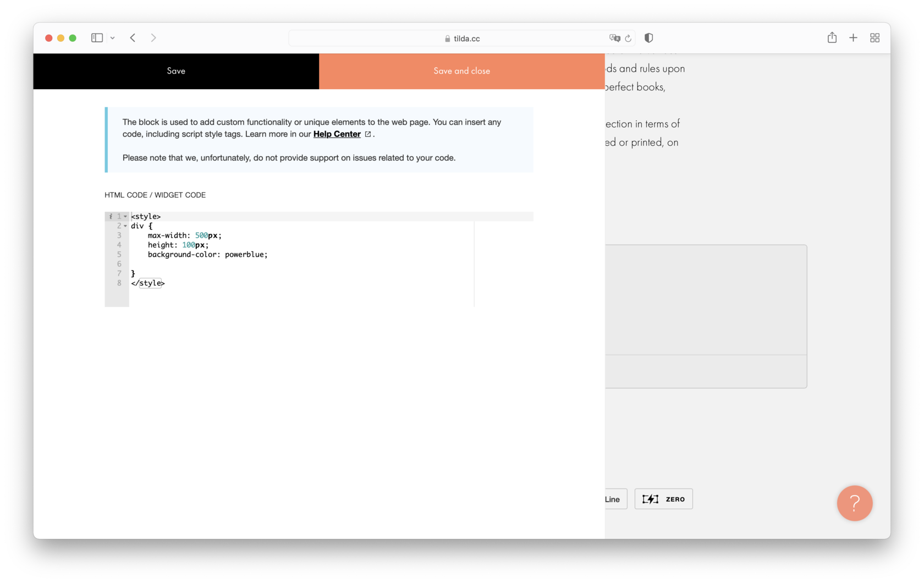
Task: Click the Save tab
Action: click(176, 71)
